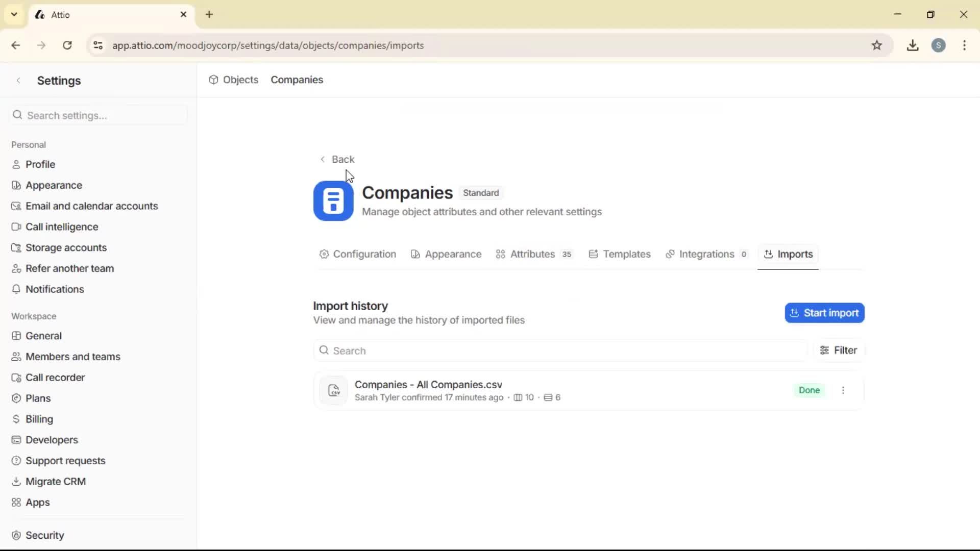Switch to the Attributes tab
This screenshot has height=551, width=980.
(533, 254)
